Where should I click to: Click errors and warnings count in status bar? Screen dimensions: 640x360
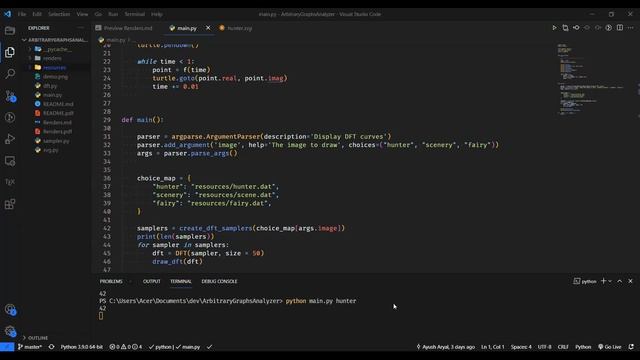click(x=126, y=347)
